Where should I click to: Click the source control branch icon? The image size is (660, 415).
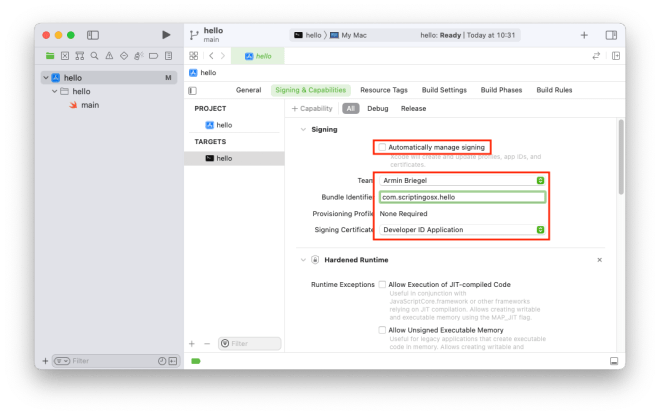tap(194, 35)
